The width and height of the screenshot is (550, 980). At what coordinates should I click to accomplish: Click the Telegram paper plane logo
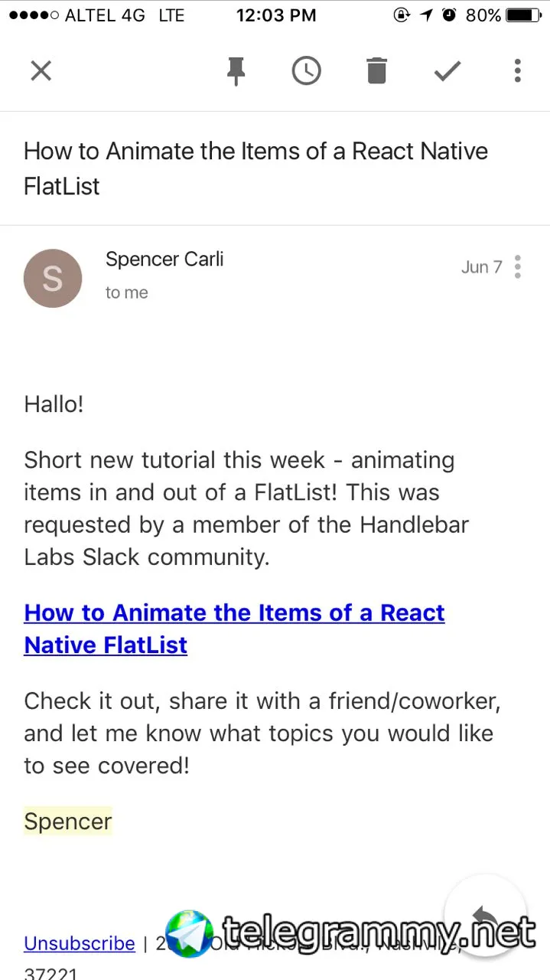pos(190,934)
